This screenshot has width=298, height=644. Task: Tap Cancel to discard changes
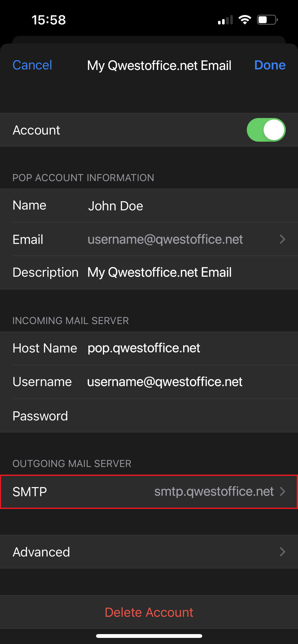32,65
